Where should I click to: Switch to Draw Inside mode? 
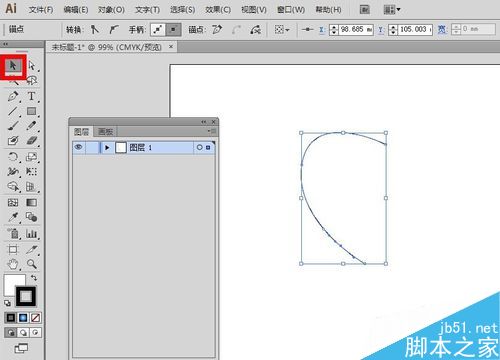tap(35, 332)
